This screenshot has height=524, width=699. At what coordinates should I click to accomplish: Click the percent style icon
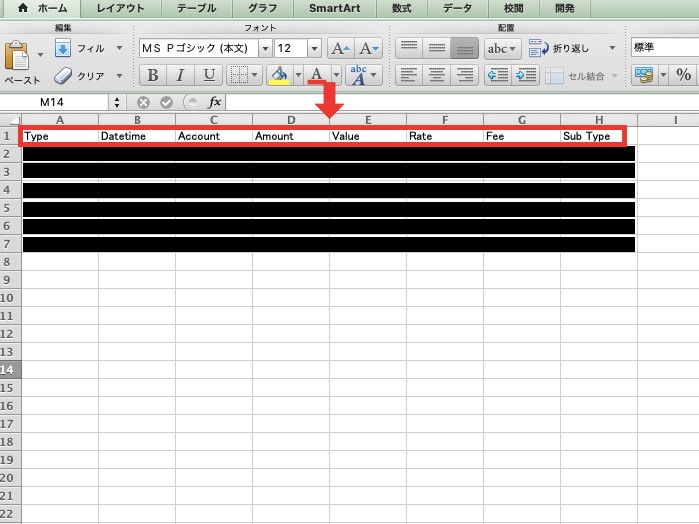click(684, 75)
